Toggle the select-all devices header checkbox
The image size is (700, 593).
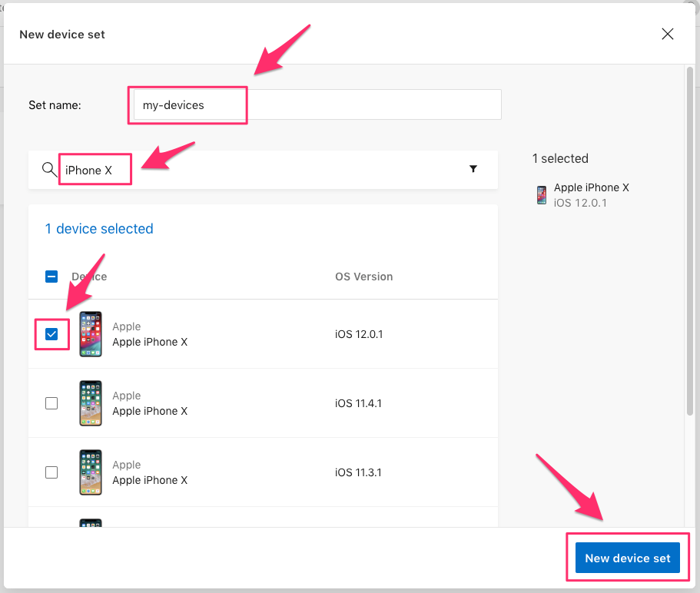51,277
